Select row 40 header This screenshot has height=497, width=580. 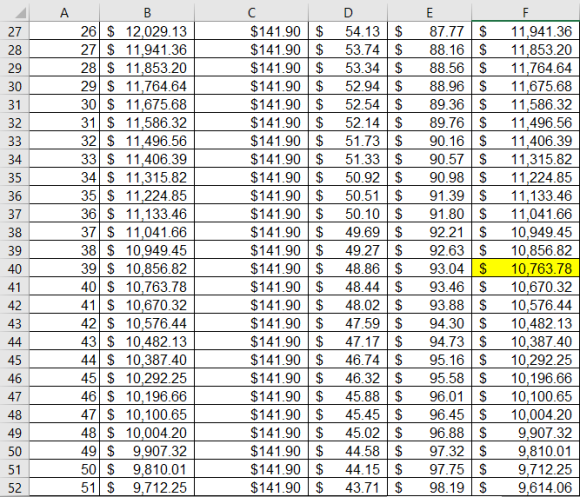[14, 268]
